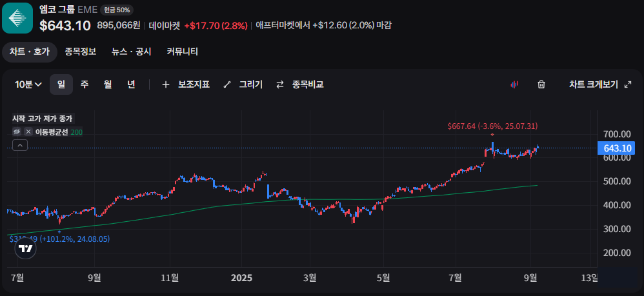
Task: Click the $667.64 high price marker
Action: tap(493, 126)
